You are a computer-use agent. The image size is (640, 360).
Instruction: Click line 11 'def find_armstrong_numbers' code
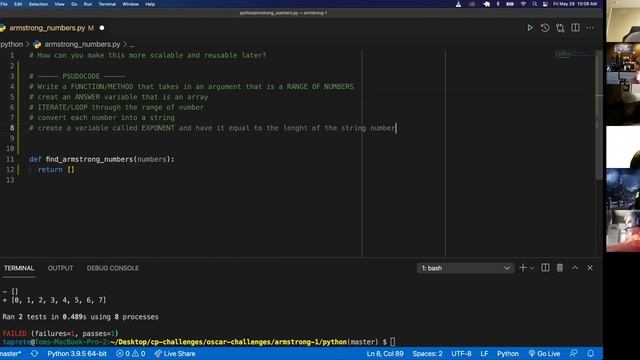[x=102, y=159]
